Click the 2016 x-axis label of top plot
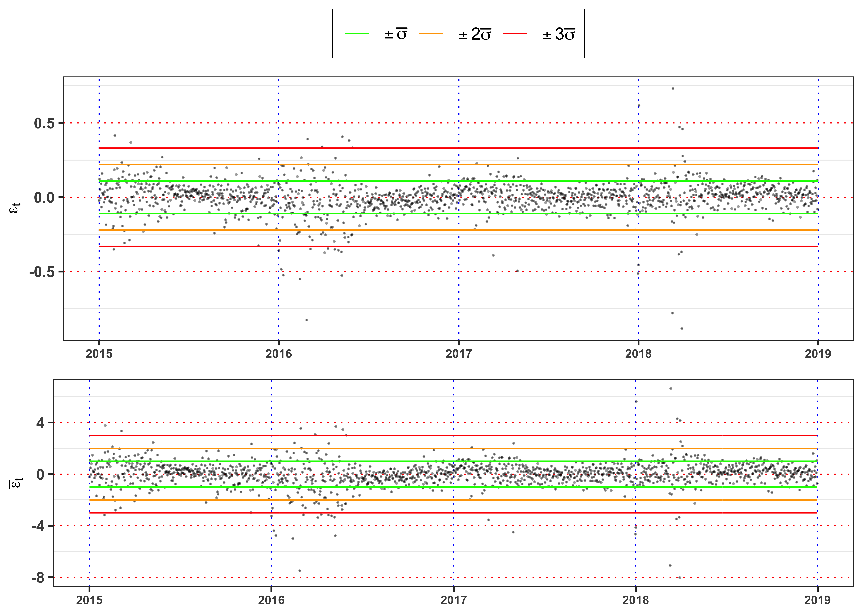This screenshot has width=863, height=616. [279, 354]
